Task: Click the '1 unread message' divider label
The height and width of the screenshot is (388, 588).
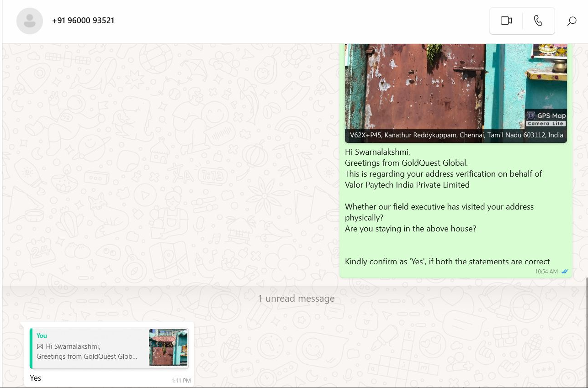Action: (296, 299)
